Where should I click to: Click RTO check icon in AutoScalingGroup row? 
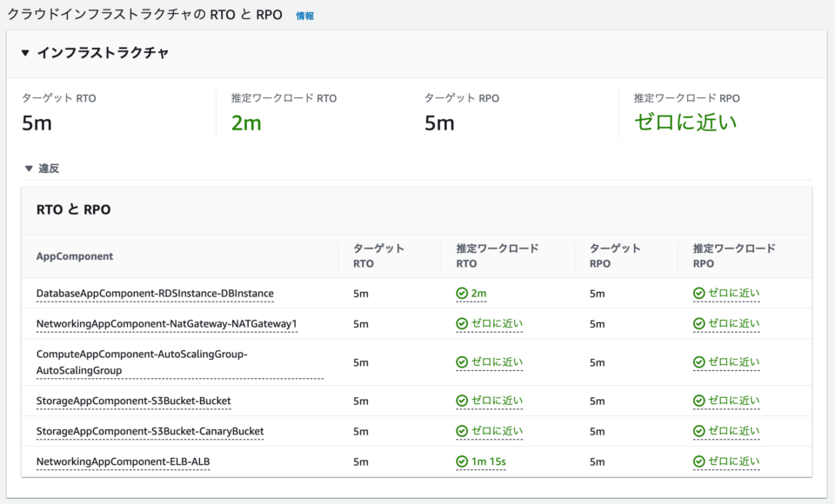click(462, 361)
